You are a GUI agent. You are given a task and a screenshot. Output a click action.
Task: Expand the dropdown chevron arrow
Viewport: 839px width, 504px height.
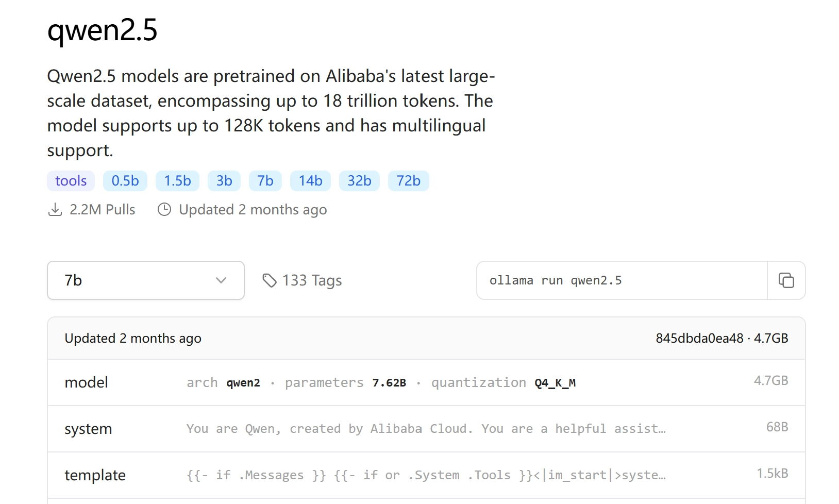tap(221, 280)
